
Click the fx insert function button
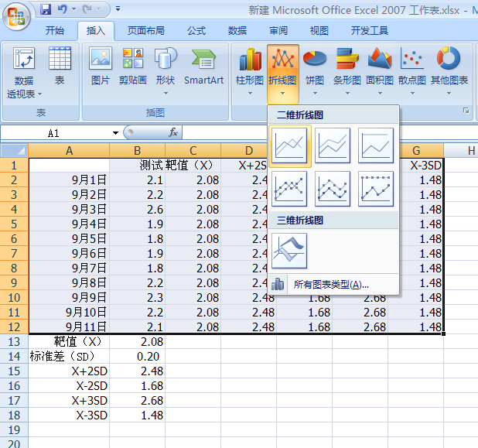[x=173, y=133]
